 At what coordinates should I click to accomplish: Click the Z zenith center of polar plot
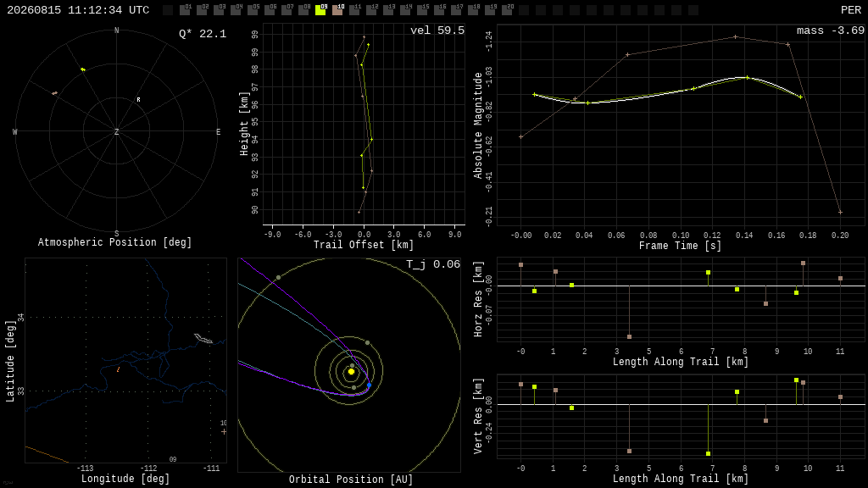(x=116, y=131)
